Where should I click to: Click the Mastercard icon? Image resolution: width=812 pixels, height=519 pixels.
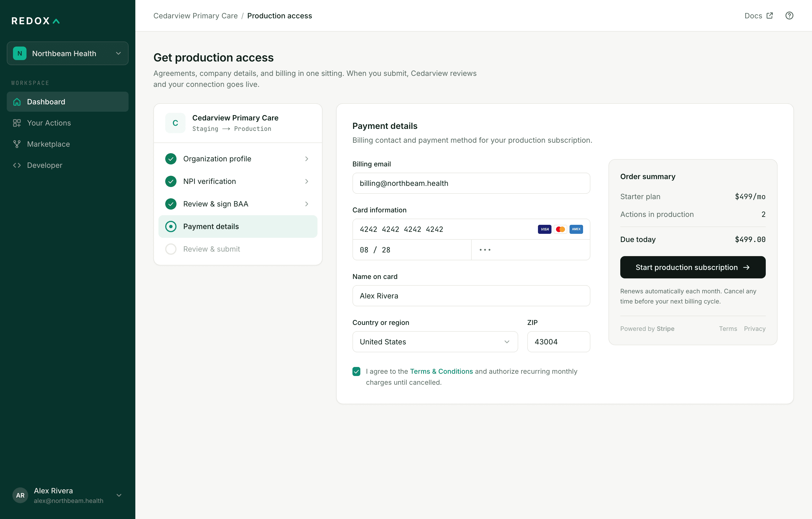[x=561, y=229]
